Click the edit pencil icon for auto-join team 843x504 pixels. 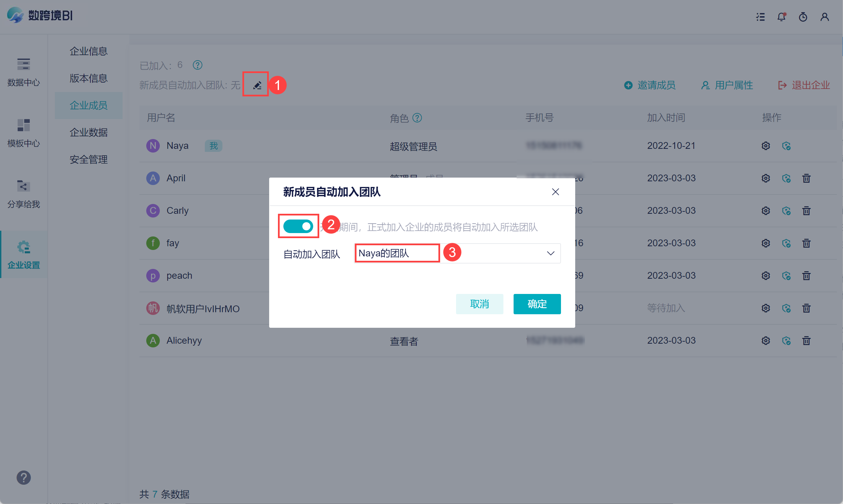coord(257,85)
